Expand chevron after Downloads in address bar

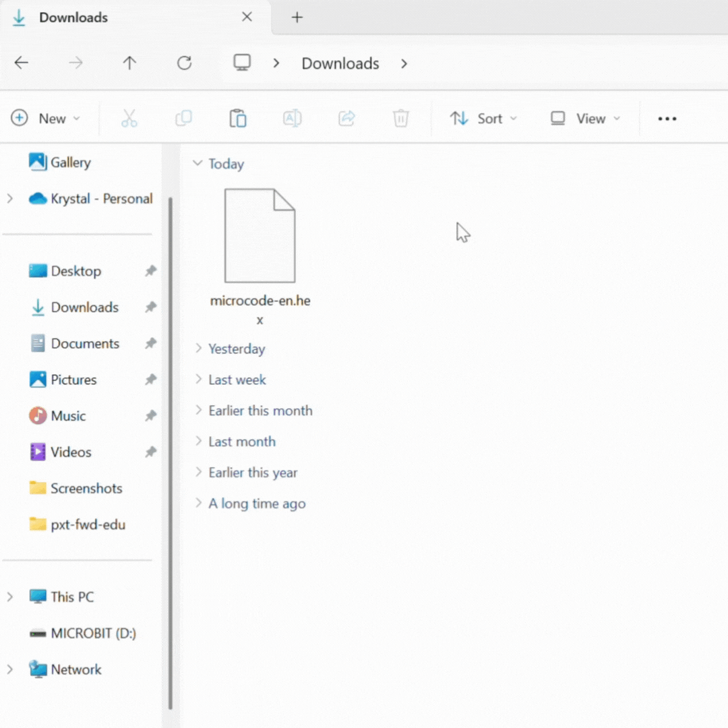click(404, 63)
